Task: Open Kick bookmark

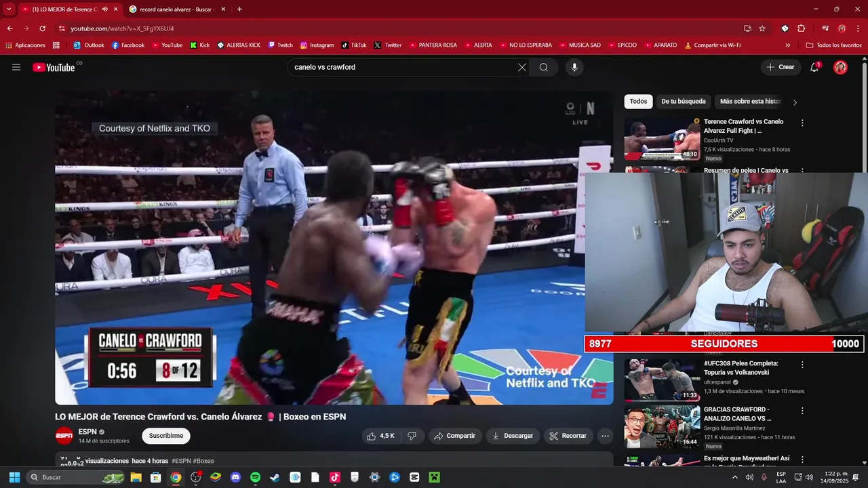Action: click(x=200, y=45)
